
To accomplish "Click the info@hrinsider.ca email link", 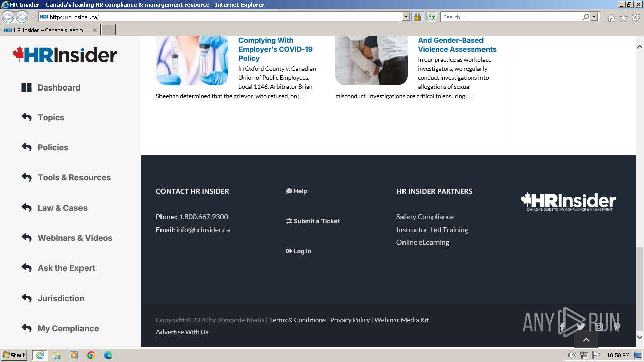I will point(203,230).
